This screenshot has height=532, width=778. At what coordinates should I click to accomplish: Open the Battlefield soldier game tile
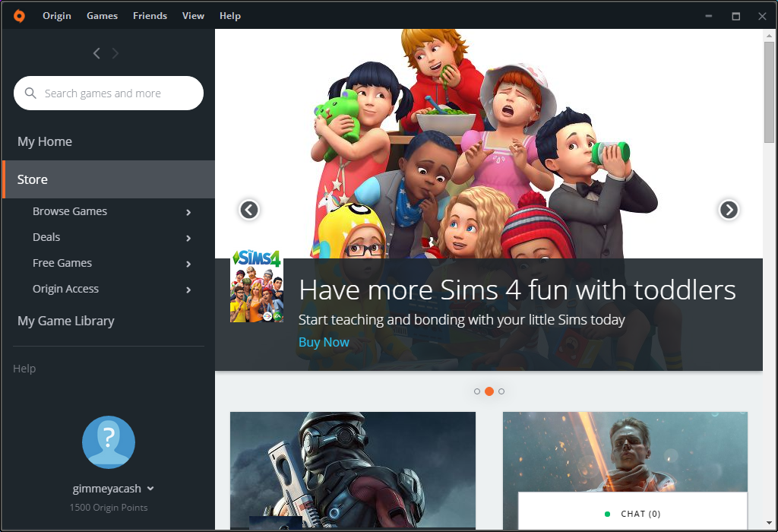pyautogui.click(x=625, y=451)
